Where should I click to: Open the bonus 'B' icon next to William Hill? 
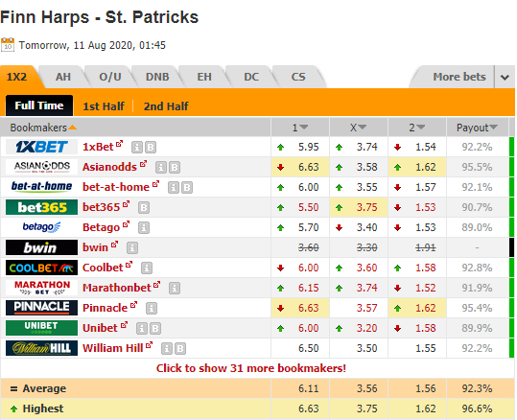[x=180, y=348]
